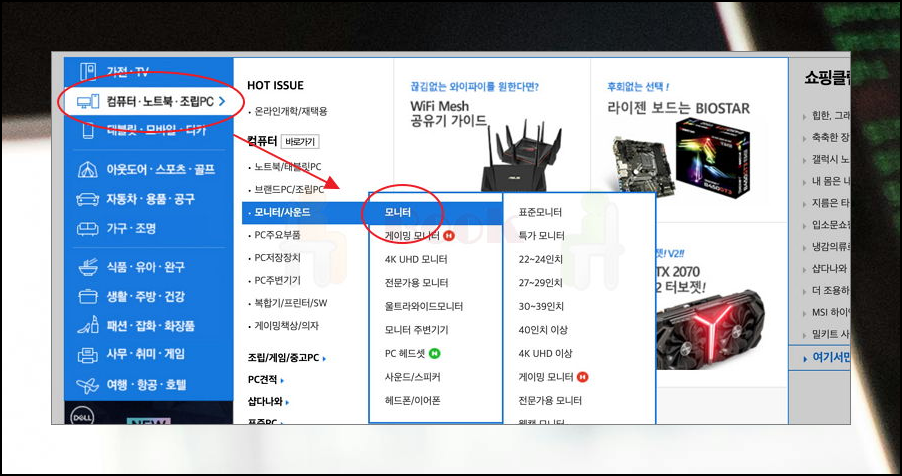
Task: Choose 27~29인치 monitor size
Action: pyautogui.click(x=541, y=283)
